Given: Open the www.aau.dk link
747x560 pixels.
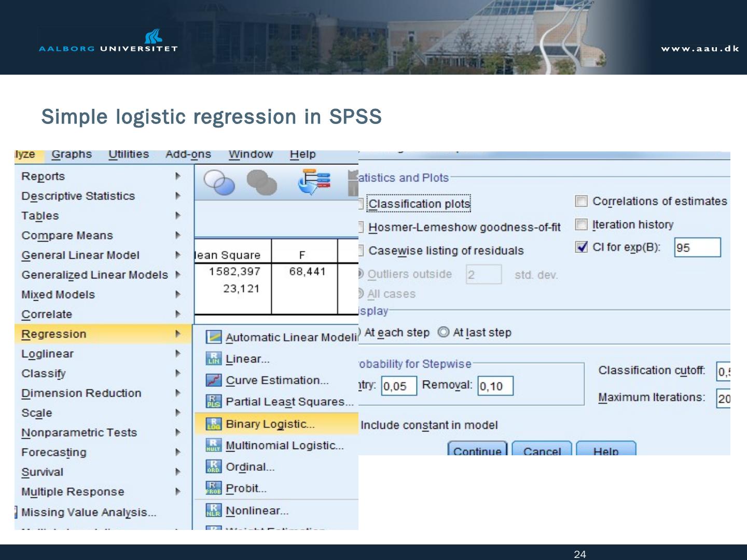Looking at the screenshot, I should (700, 49).
